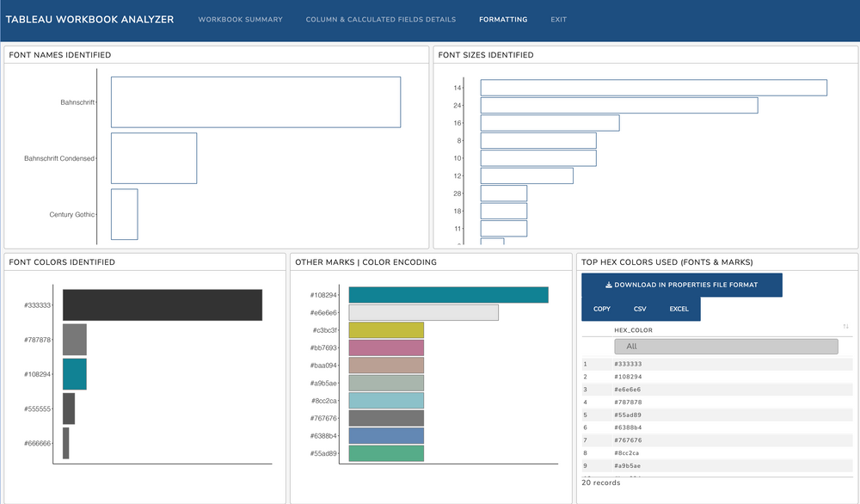
Task: Click the font size 16 bar
Action: coord(550,123)
